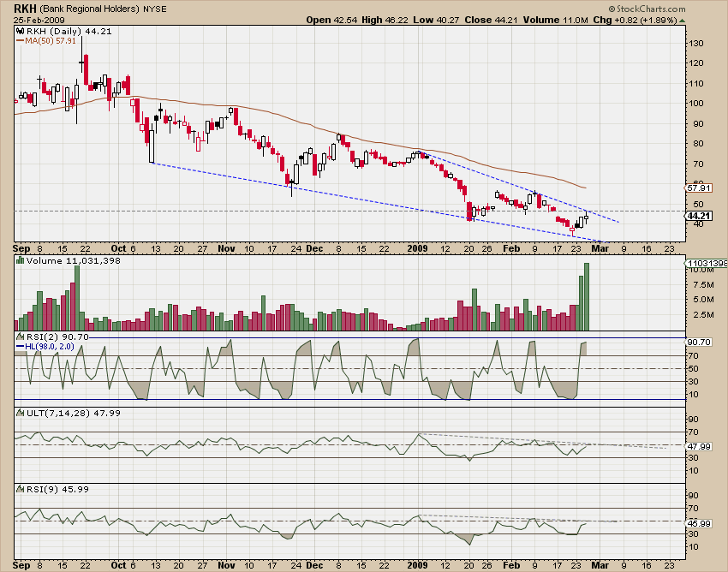Click the Low 40.27 value
The width and height of the screenshot is (728, 572).
(436, 20)
